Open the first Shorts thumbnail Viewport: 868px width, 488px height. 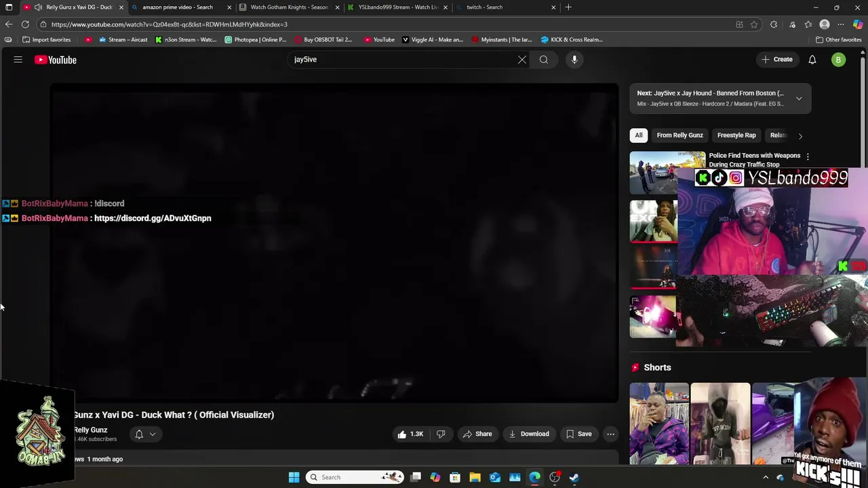pyautogui.click(x=659, y=424)
